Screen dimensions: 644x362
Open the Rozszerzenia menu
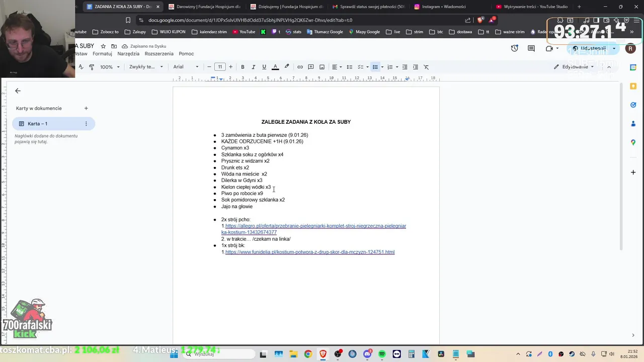point(159,54)
